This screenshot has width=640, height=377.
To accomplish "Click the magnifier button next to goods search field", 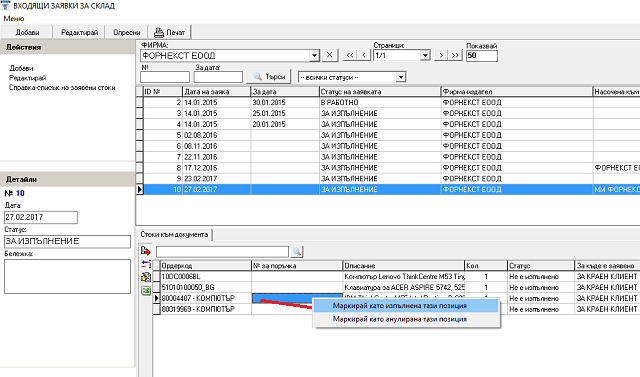I will [x=297, y=252].
